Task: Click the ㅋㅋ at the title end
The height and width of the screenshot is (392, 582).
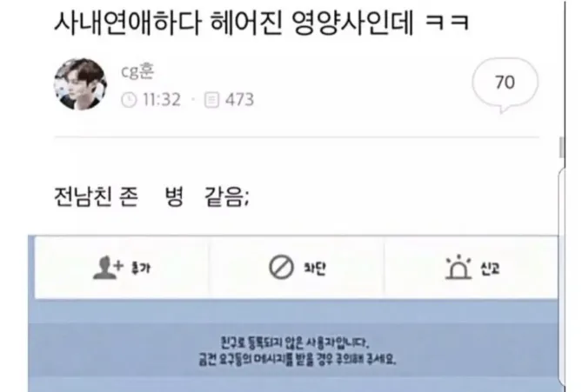Action: (447, 23)
